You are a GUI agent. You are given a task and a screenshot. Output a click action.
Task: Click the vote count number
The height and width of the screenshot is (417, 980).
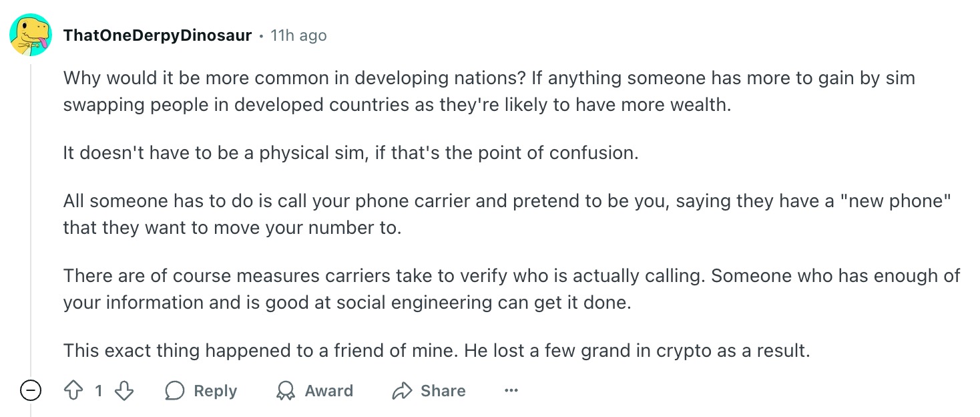pos(98,391)
